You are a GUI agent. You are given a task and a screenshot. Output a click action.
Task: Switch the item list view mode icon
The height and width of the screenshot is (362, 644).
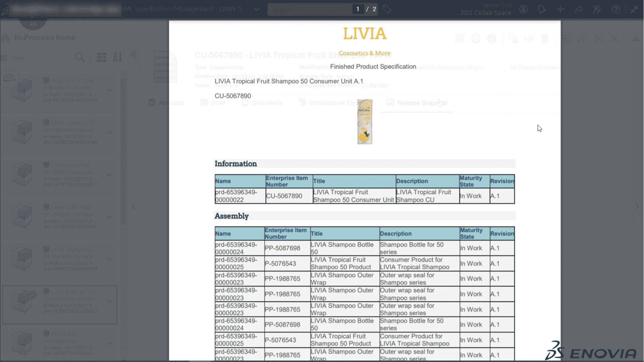101,57
